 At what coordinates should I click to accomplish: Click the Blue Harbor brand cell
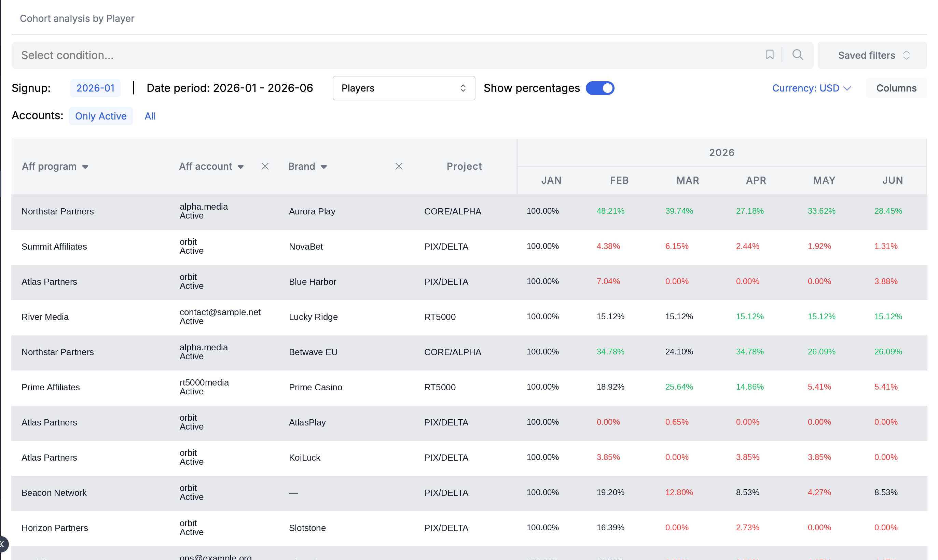pyautogui.click(x=312, y=282)
